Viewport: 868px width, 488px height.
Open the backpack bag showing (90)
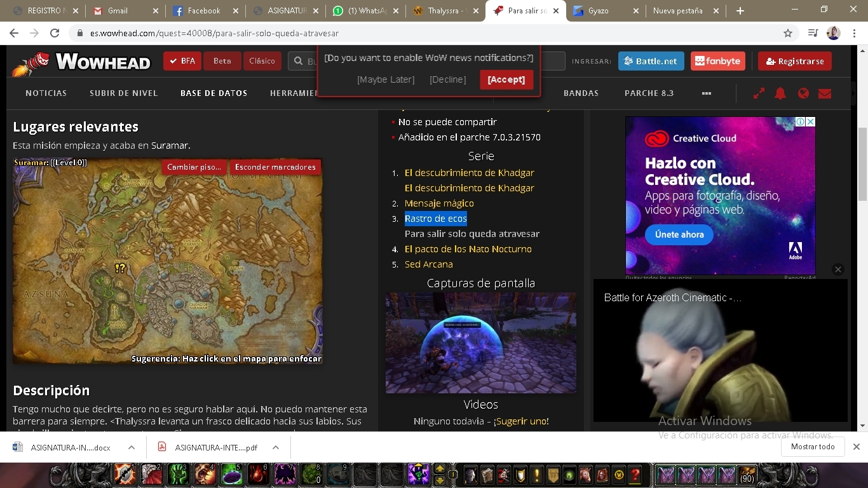747,475
